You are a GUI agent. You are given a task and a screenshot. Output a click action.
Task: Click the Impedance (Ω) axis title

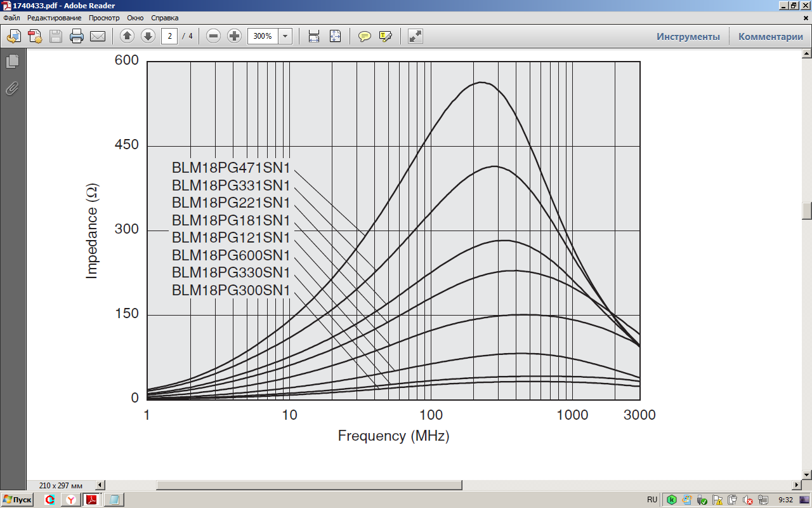[93, 231]
